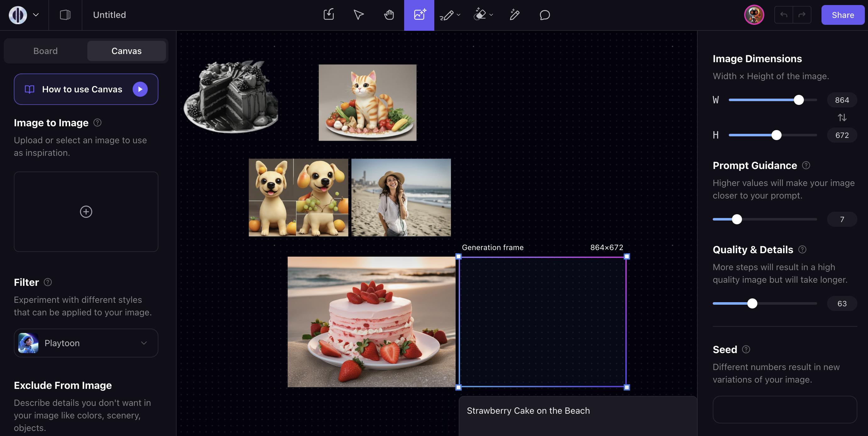Select the image generation tool
This screenshot has height=436, width=868.
(x=419, y=15)
